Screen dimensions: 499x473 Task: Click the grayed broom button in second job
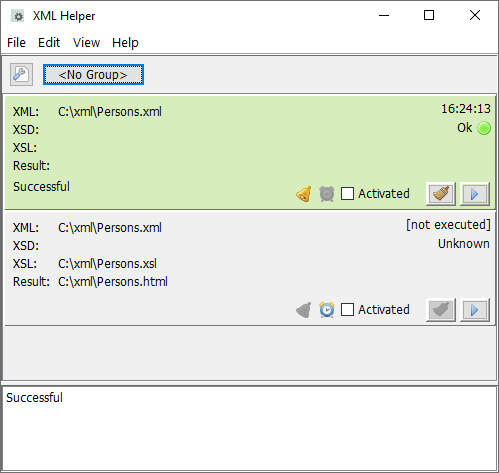(441, 310)
